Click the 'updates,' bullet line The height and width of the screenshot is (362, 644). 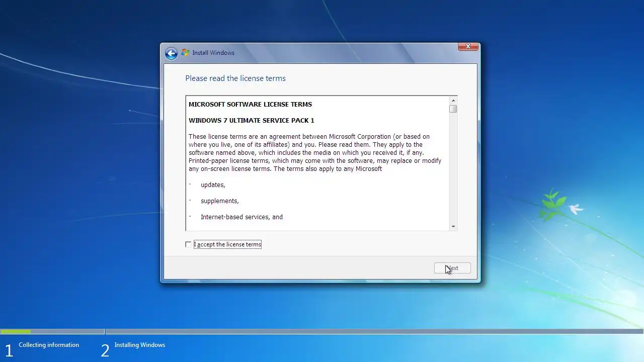(x=213, y=185)
